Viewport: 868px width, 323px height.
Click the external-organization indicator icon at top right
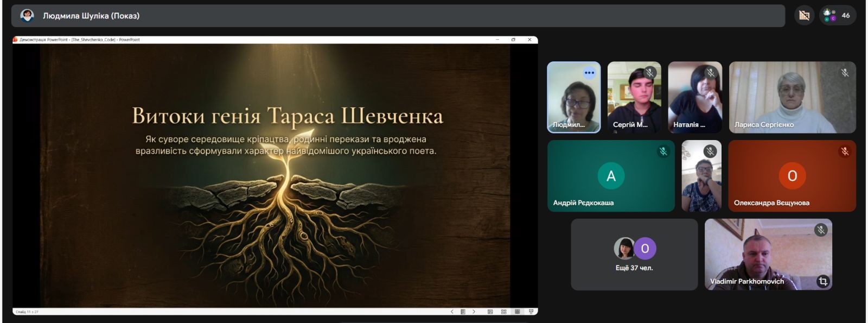coord(804,15)
